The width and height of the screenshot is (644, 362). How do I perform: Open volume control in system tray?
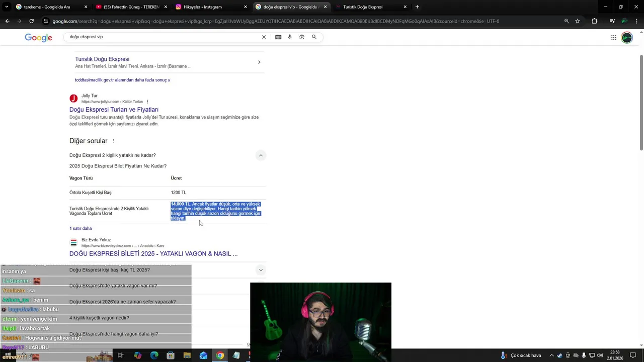point(600,355)
